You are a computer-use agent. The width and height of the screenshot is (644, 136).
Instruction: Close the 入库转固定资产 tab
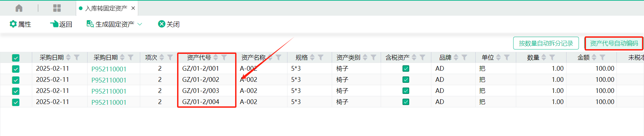(133, 8)
